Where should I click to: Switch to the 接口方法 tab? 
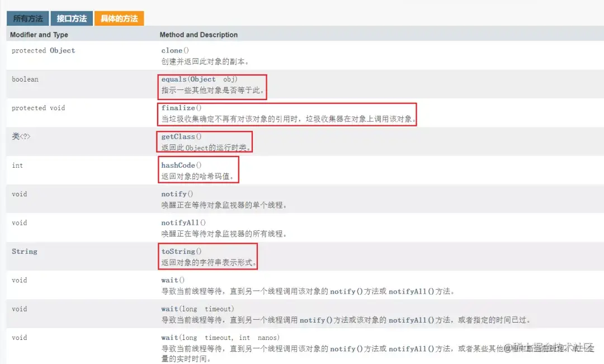tap(71, 18)
